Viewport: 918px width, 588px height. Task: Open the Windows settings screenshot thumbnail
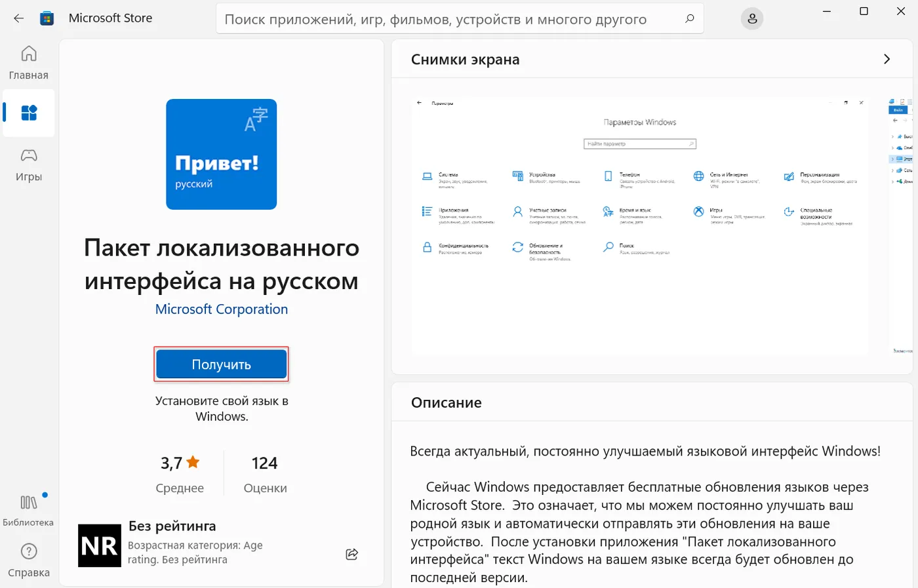click(639, 226)
